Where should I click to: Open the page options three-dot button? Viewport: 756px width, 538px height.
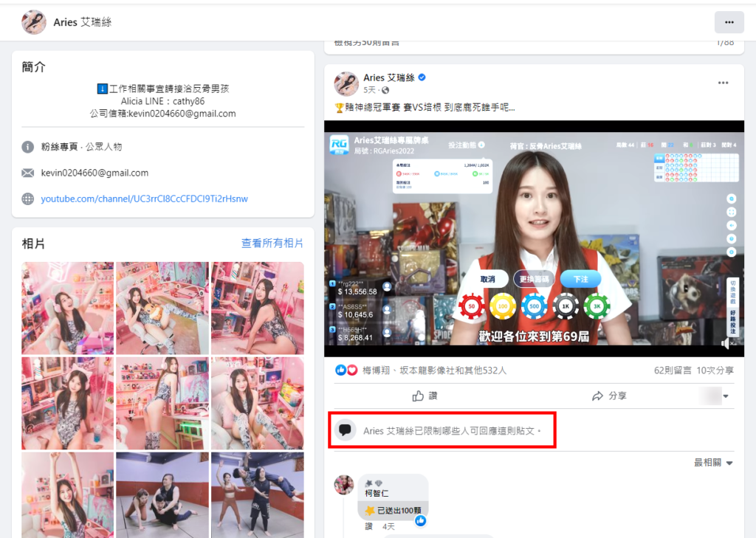729,22
